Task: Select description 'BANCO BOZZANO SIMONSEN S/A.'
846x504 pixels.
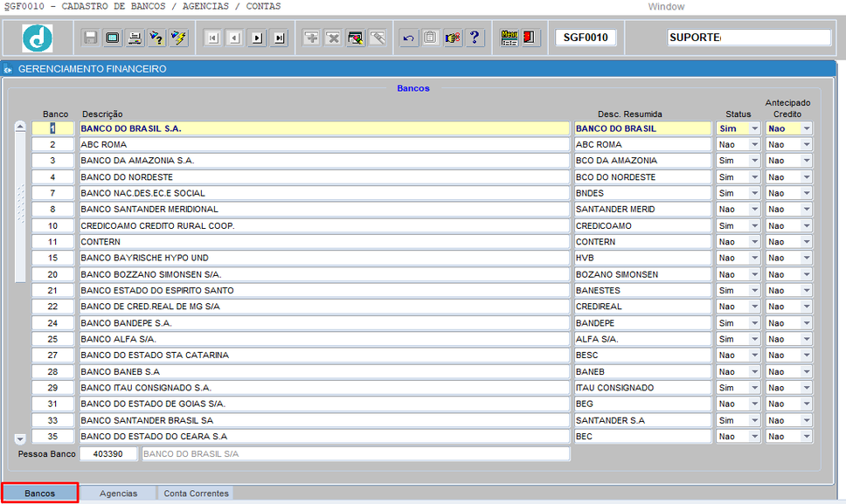Action: tap(324, 274)
